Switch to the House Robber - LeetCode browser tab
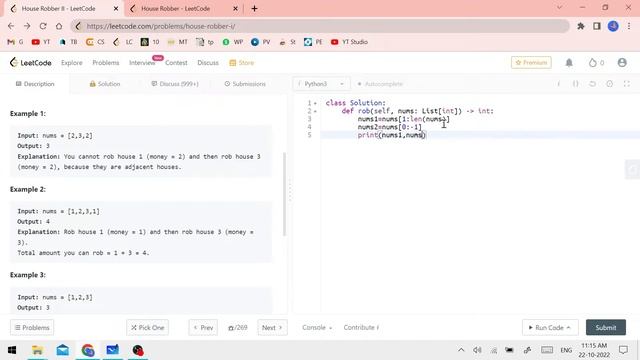Viewport: 640px width, 360px height. pos(183,8)
